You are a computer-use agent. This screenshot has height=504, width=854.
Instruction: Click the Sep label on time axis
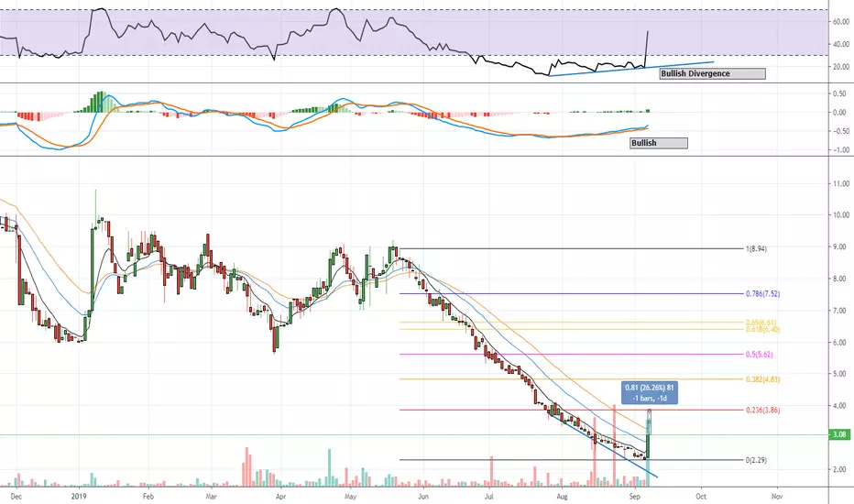pyautogui.click(x=634, y=497)
